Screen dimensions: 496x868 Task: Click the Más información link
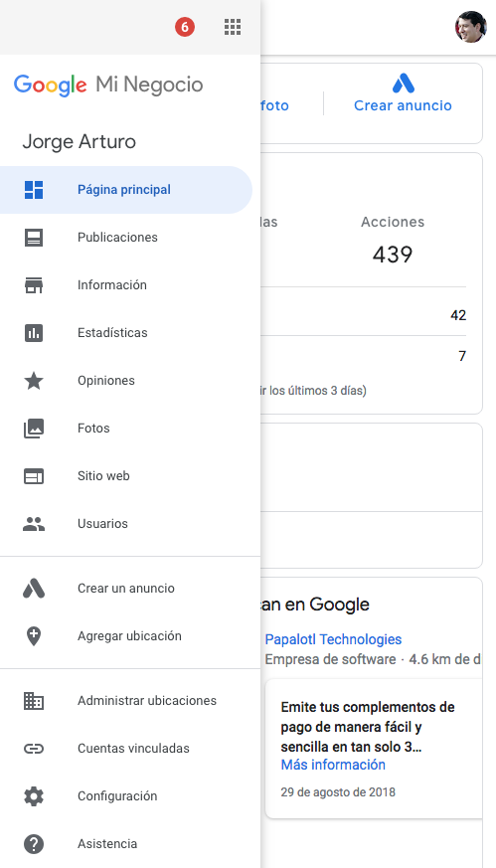tap(333, 765)
